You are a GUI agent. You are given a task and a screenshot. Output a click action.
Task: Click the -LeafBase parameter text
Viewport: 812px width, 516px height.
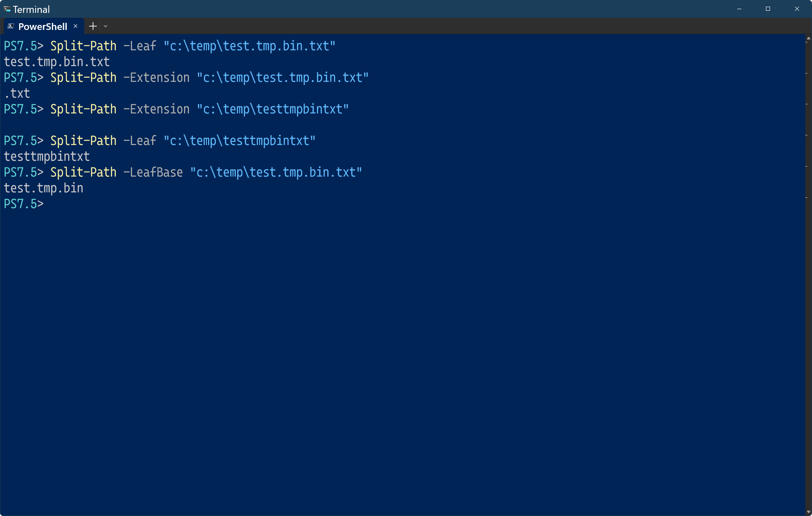pos(153,172)
